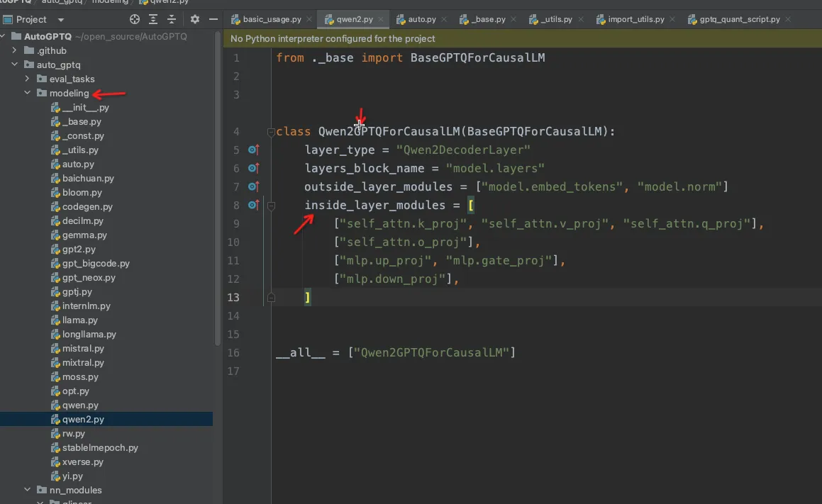Screen dimensions: 822x504
Task: Switch to the import_utils.py tab
Action: [635, 20]
